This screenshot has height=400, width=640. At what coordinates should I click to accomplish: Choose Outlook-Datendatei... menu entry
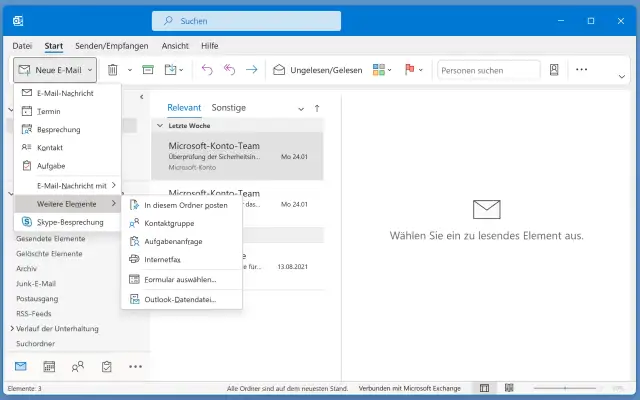[180, 299]
